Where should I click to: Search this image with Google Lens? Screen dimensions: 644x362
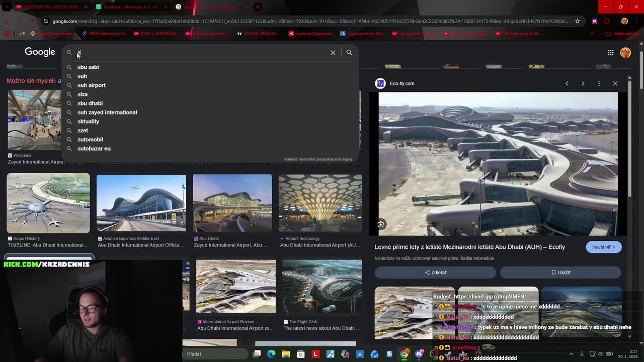tap(381, 225)
